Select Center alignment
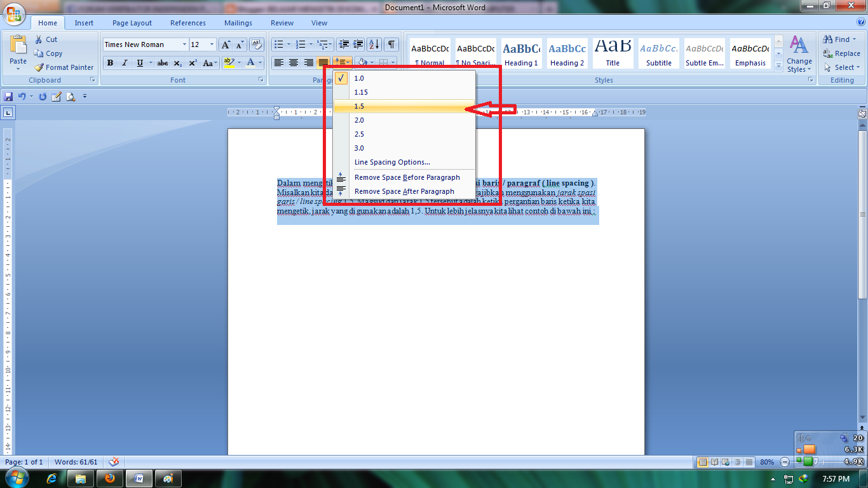The image size is (868, 488). pos(294,62)
